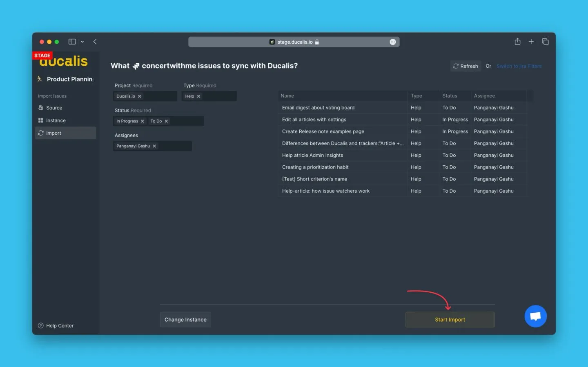Remove the Help type tag

click(198, 96)
